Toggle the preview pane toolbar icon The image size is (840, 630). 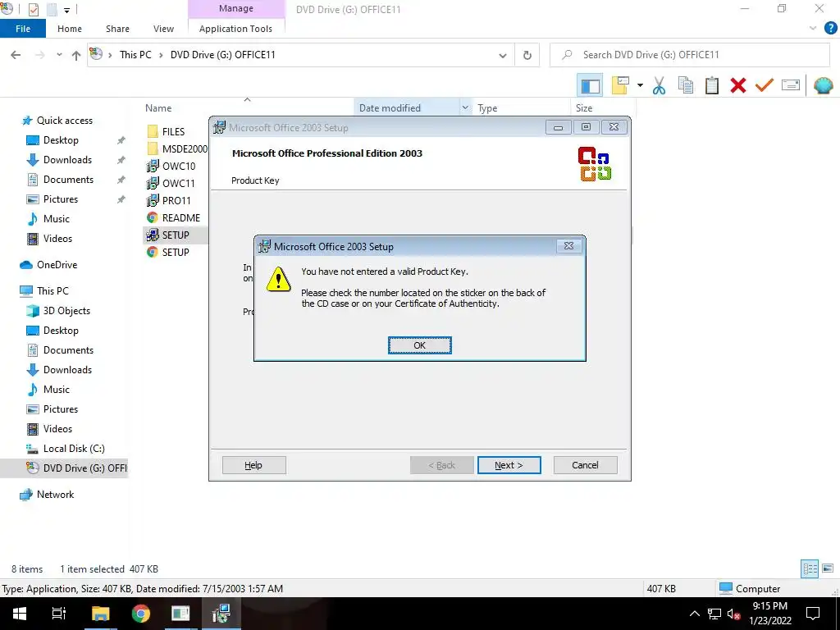coord(590,85)
